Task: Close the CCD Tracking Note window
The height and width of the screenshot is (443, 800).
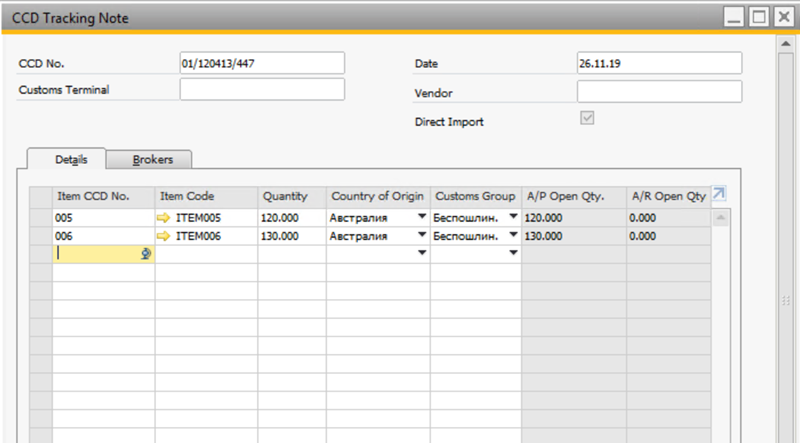Action: click(784, 17)
